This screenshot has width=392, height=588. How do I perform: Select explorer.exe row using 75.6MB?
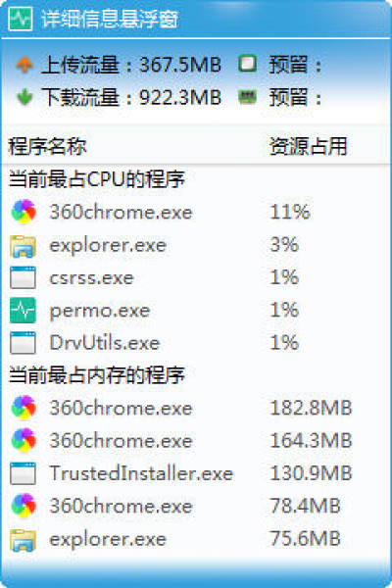[x=196, y=539]
